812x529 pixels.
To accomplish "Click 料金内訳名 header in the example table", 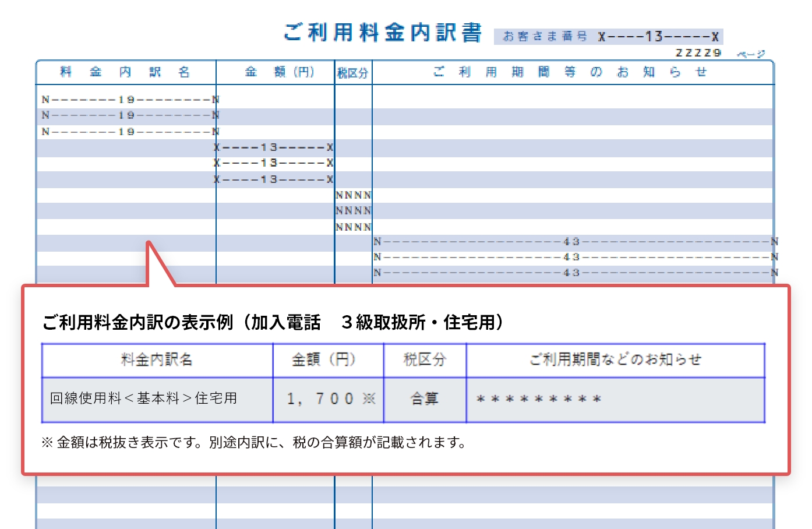I will click(157, 360).
